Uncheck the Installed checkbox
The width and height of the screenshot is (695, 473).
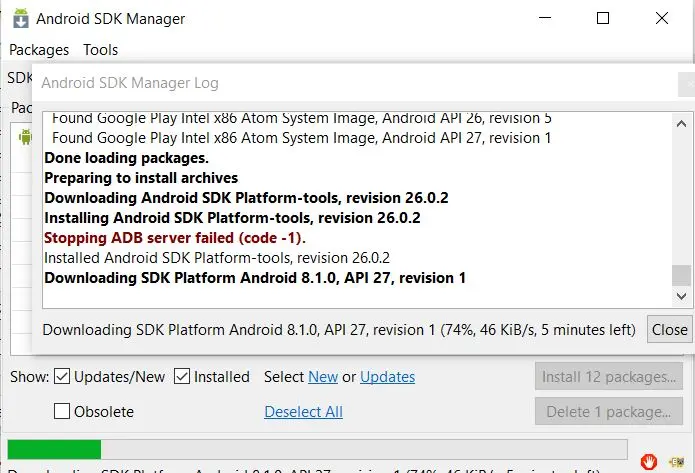[x=182, y=377]
